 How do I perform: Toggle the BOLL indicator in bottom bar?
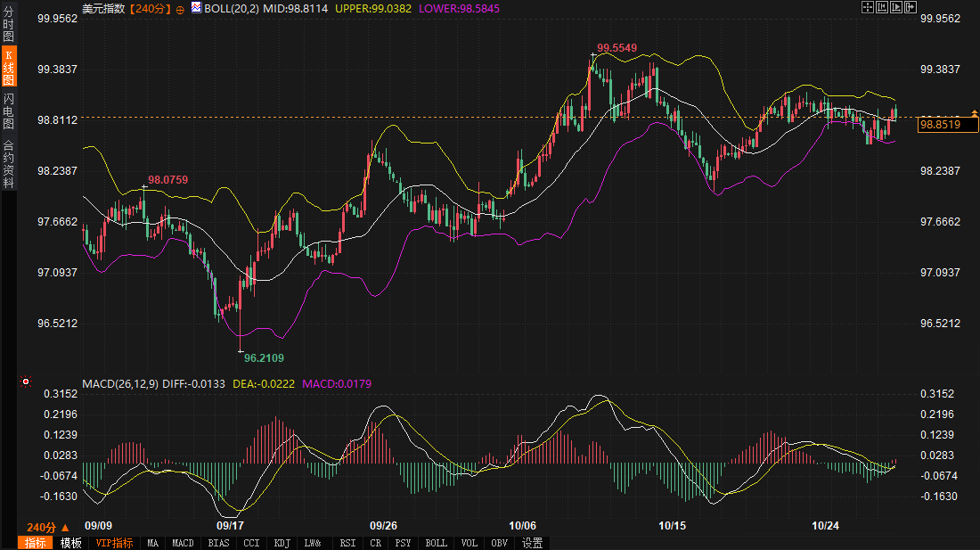pyautogui.click(x=436, y=543)
